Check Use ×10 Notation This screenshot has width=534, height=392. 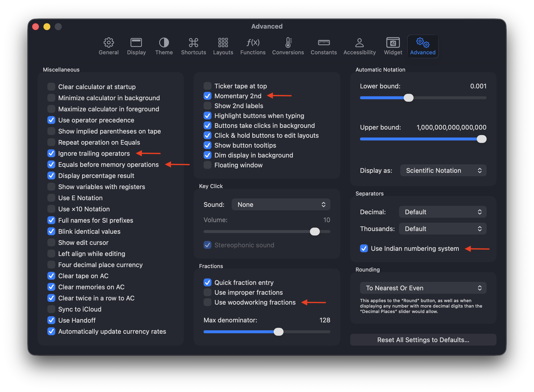[51, 209]
